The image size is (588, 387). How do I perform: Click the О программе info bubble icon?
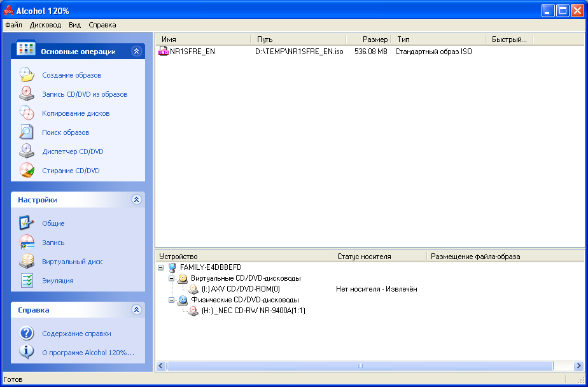click(x=27, y=353)
